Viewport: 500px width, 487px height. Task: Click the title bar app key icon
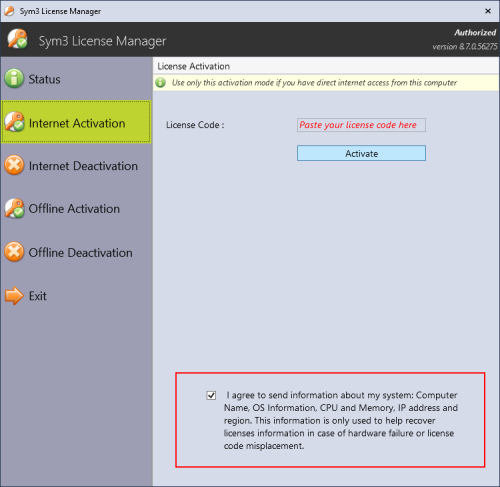[9, 11]
